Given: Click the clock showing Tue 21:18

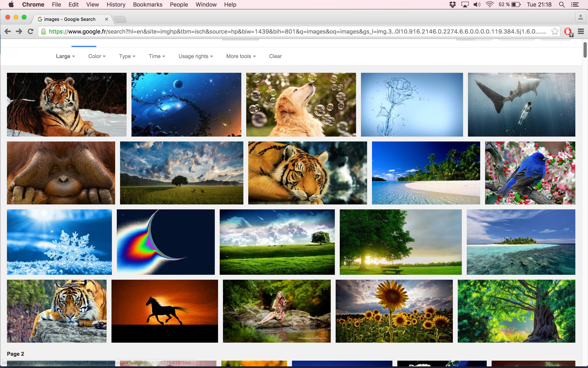Looking at the screenshot, I should 539,5.
